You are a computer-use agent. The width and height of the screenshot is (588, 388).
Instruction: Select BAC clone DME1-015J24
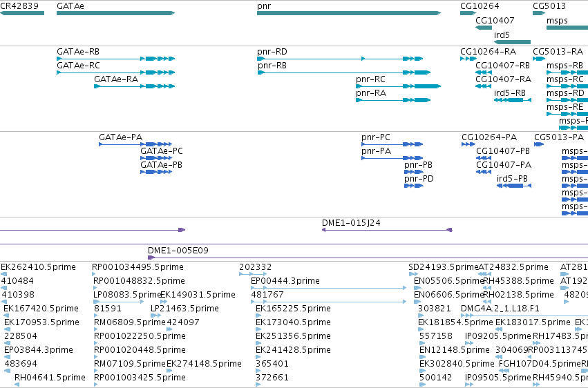tap(387, 230)
